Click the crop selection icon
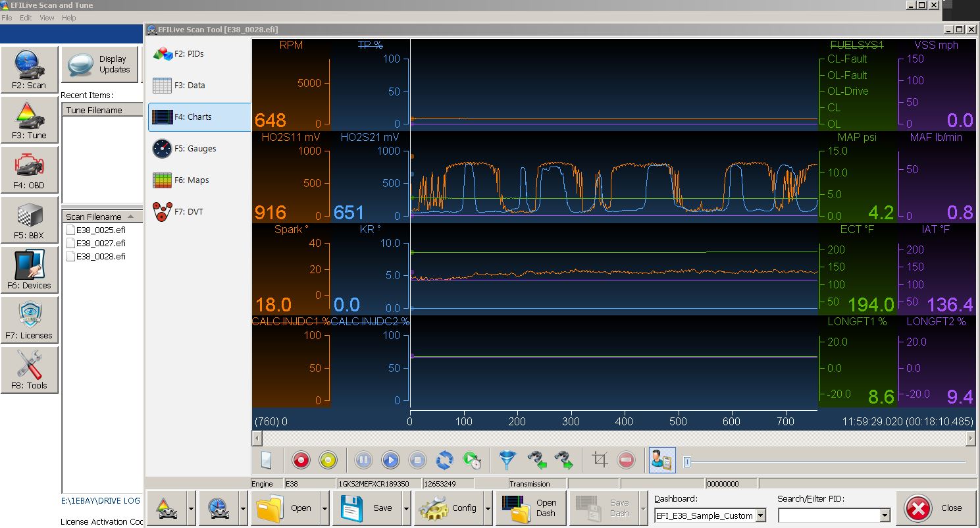This screenshot has height=528, width=980. (600, 460)
